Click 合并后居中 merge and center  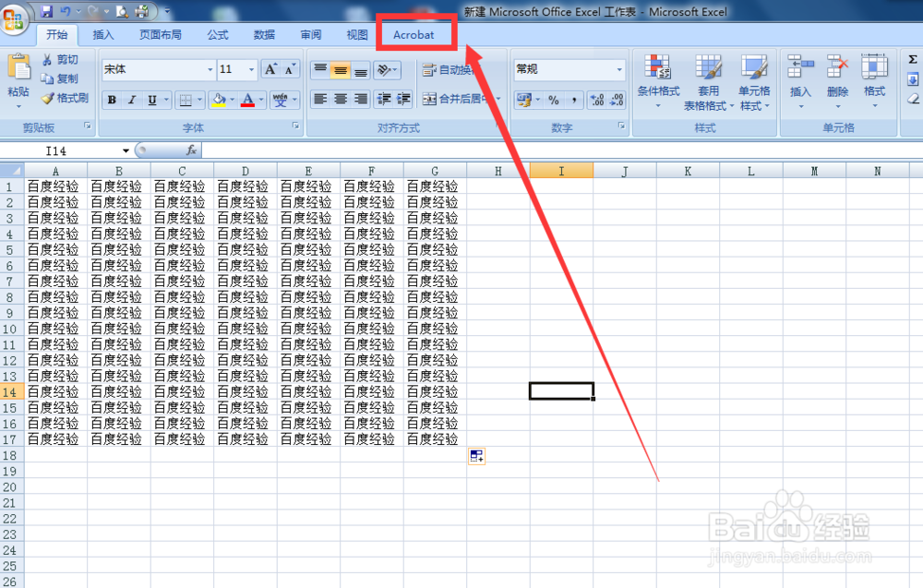click(x=457, y=99)
